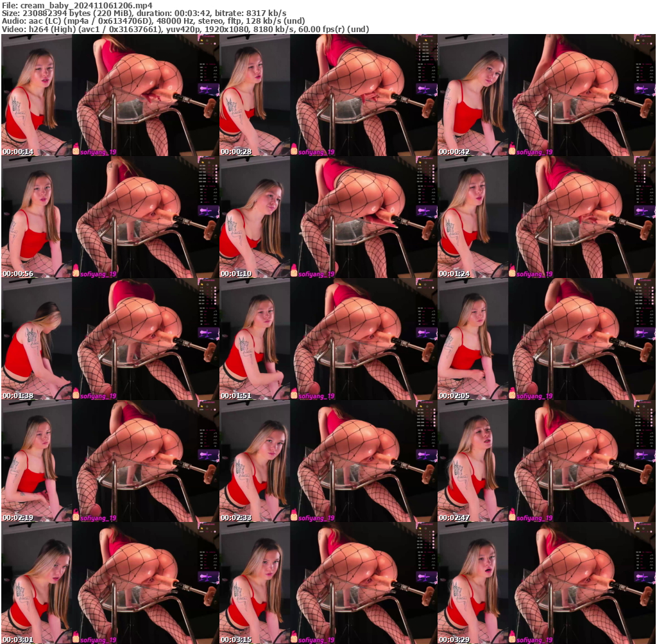Select the thumbnail at timestamp 00:02:19
The height and width of the screenshot is (644, 657).
(110, 461)
